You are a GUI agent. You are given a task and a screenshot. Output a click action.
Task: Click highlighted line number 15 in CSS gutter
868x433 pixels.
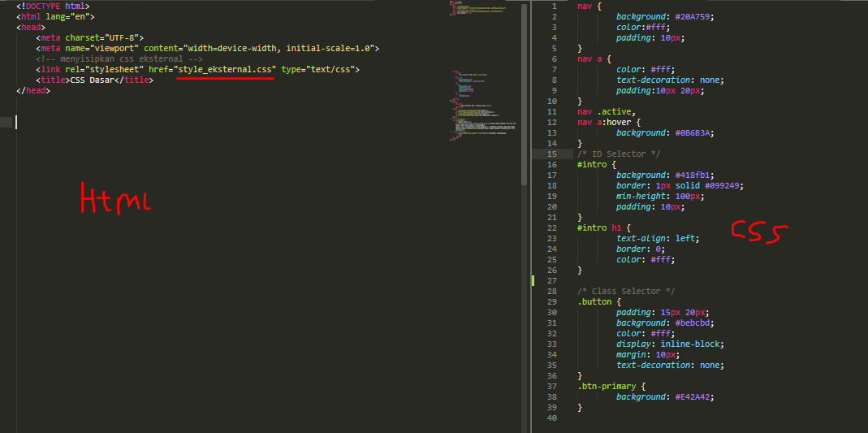(x=552, y=154)
